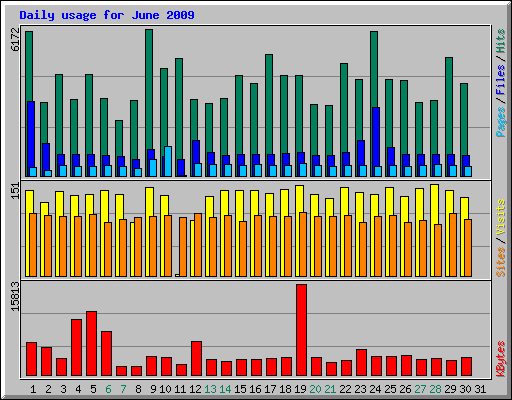Click the green hits bar for day 24
512x400 pixels.
coord(374,69)
